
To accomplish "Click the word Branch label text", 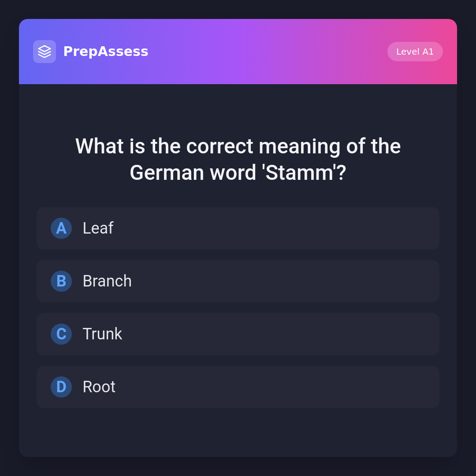I will [x=107, y=281].
